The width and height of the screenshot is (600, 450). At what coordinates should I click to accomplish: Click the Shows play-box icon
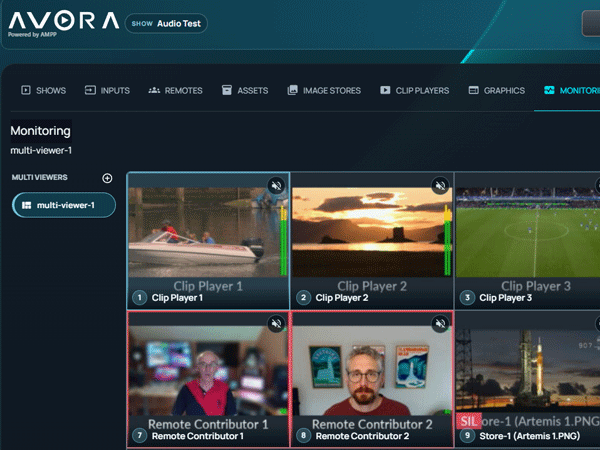click(26, 90)
